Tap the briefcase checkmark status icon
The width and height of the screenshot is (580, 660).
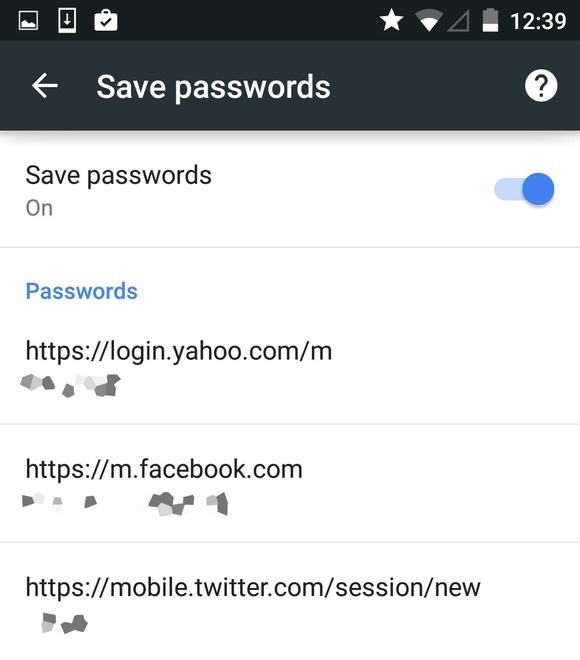(106, 20)
